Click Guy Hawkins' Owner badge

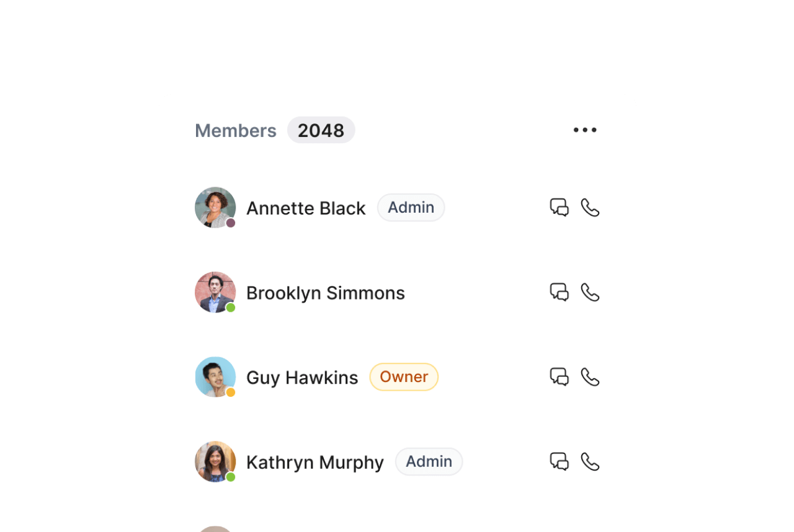404,377
